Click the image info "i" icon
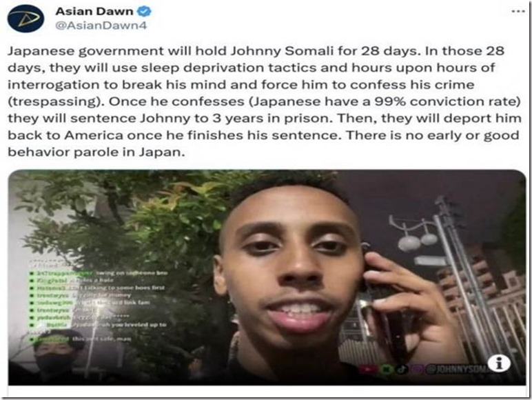This screenshot has height=400, width=532. pyautogui.click(x=499, y=363)
